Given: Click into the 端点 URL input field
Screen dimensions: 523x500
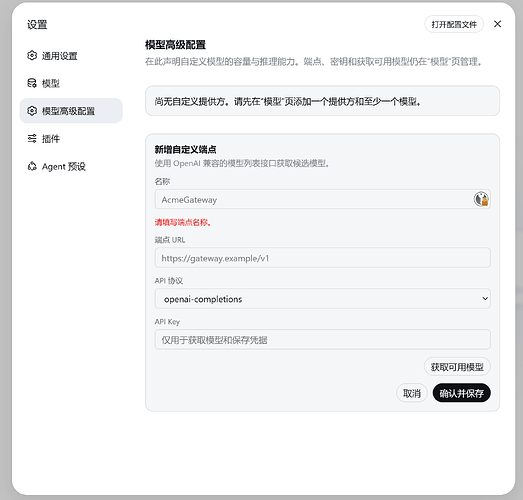Looking at the screenshot, I should pyautogui.click(x=323, y=258).
